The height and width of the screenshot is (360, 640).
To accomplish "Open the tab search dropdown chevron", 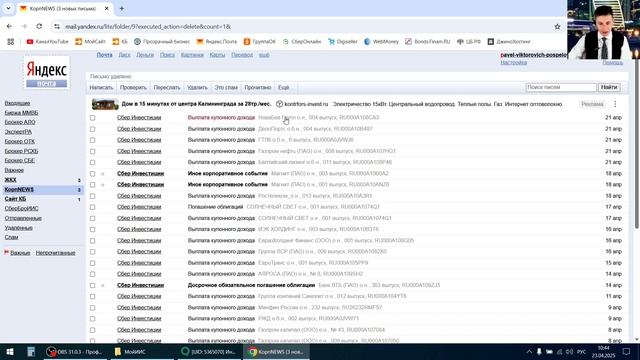I will pos(8,8).
